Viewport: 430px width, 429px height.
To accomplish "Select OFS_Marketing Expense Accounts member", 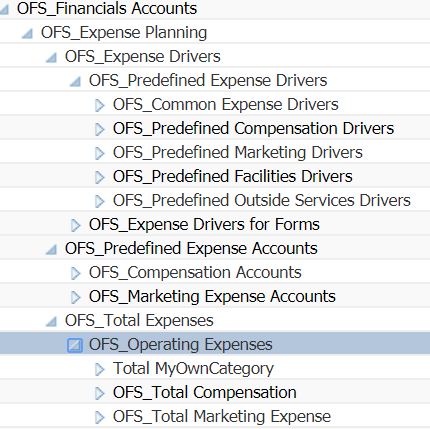I will click(212, 296).
